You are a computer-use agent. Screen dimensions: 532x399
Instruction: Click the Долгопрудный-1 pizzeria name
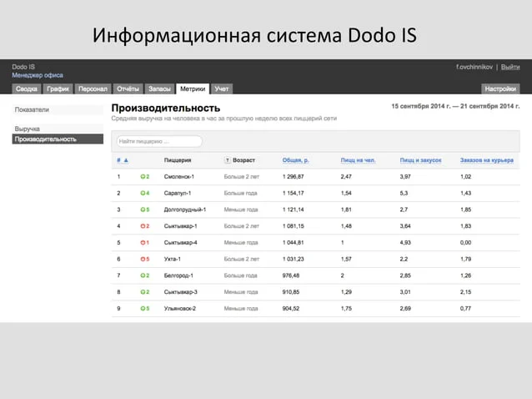185,210
